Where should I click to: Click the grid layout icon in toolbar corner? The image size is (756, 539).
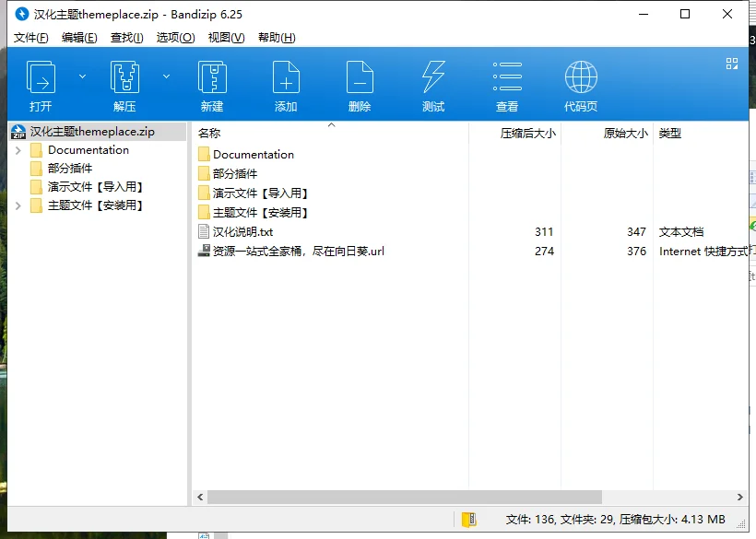point(732,64)
